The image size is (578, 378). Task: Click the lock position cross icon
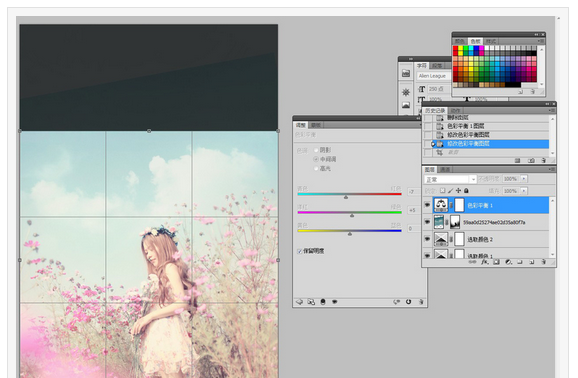click(x=458, y=191)
